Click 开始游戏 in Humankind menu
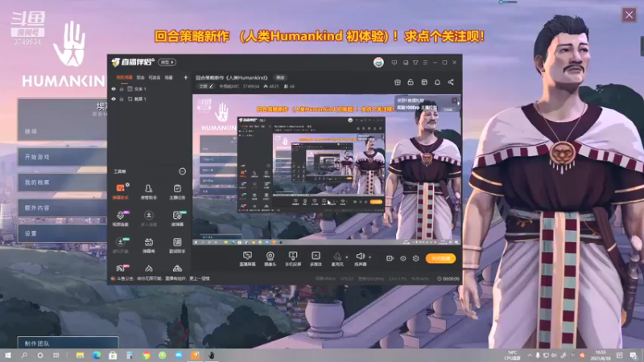 (x=63, y=157)
